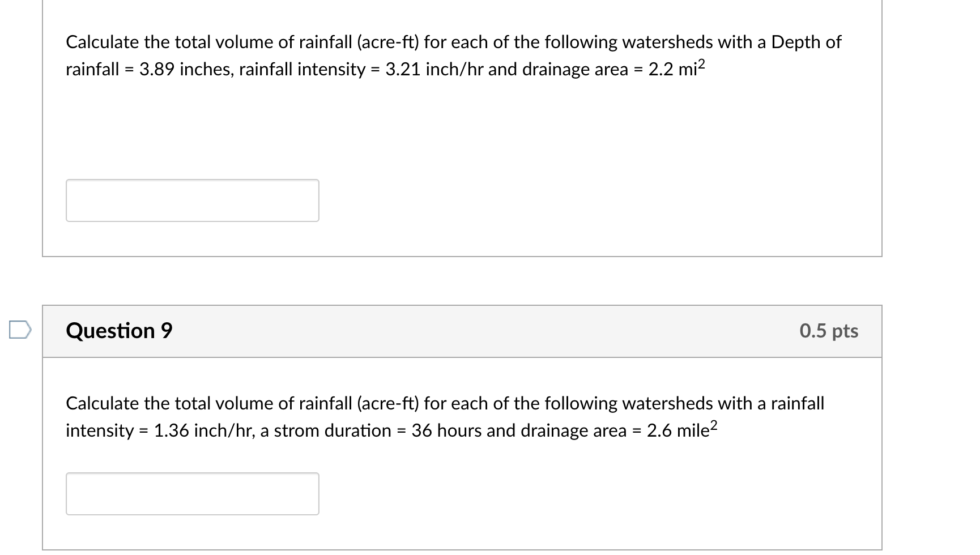Click the answer box for the first question
Image resolution: width=980 pixels, height=555 pixels.
click(x=193, y=200)
